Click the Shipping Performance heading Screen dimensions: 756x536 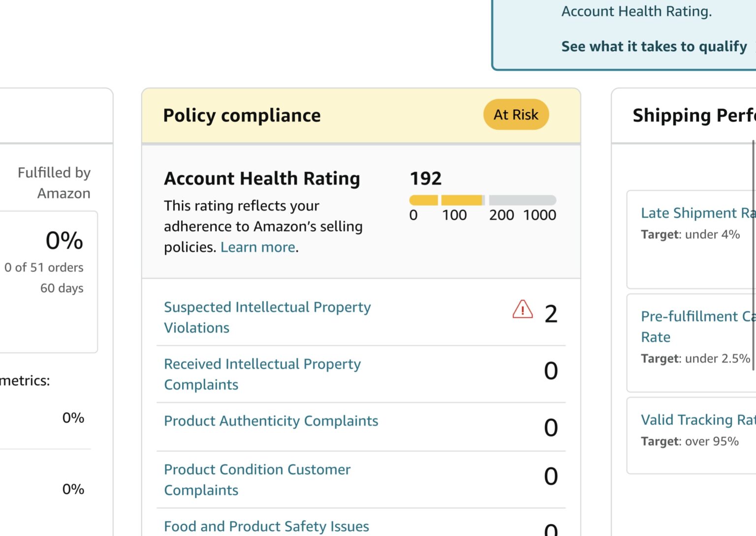click(694, 116)
